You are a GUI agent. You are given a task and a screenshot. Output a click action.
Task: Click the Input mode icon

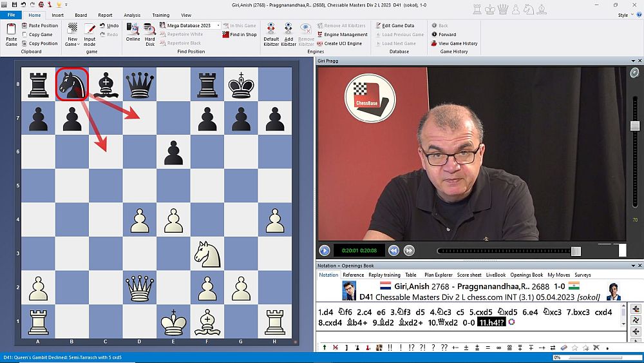90,33
